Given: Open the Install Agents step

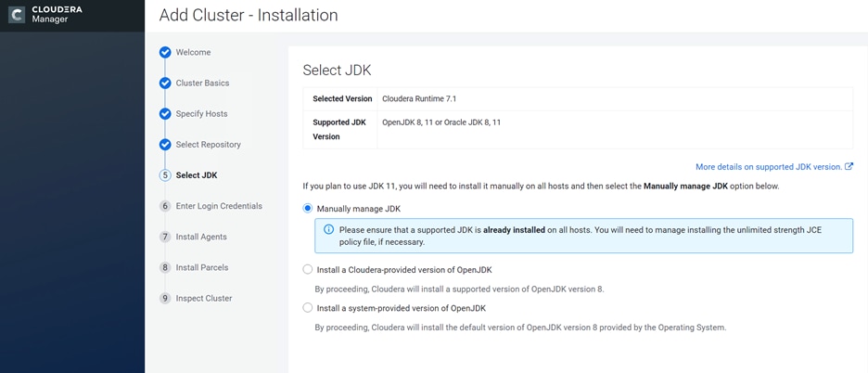Looking at the screenshot, I should coord(201,237).
